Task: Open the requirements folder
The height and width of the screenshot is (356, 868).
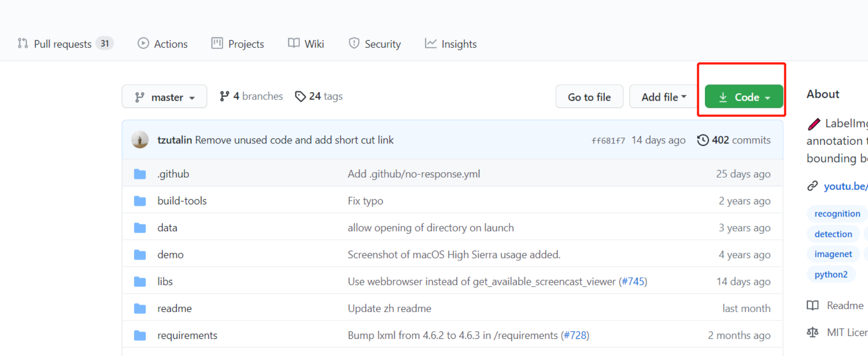Action: 187,335
